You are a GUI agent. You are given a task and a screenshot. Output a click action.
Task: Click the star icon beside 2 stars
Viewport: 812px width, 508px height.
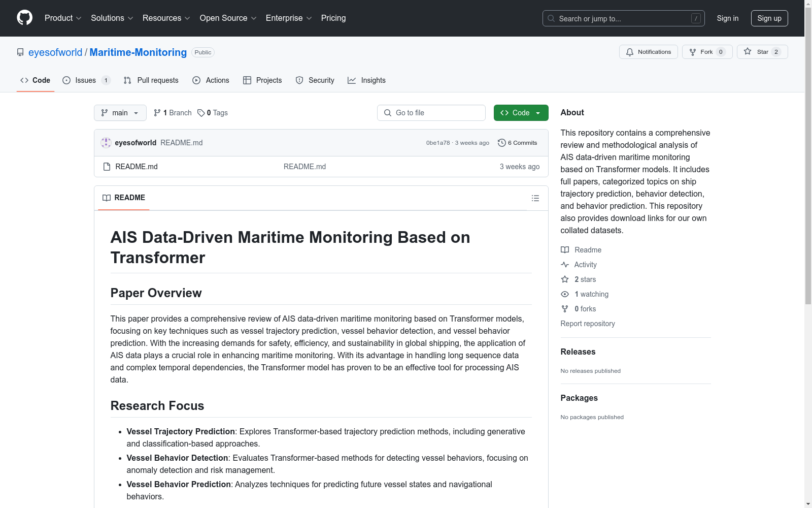coord(565,279)
